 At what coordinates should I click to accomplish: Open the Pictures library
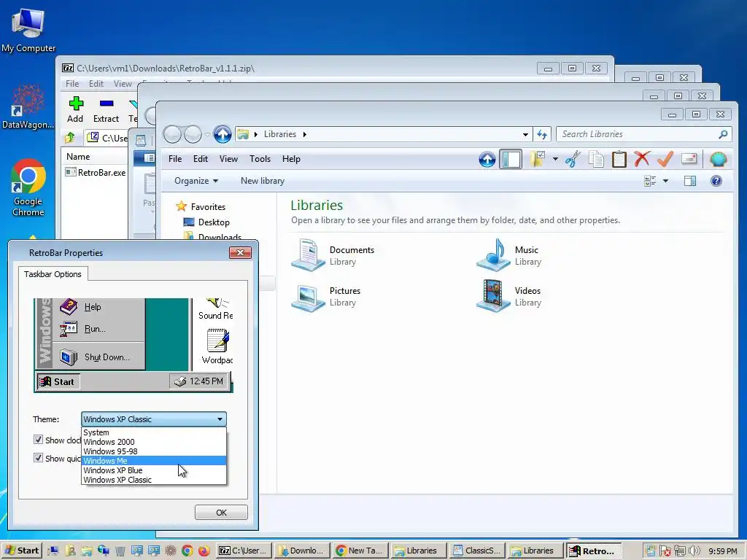point(326,296)
